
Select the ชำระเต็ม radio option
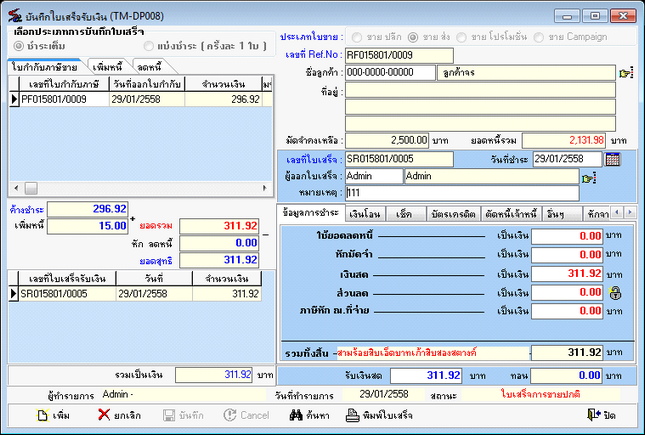(x=19, y=46)
